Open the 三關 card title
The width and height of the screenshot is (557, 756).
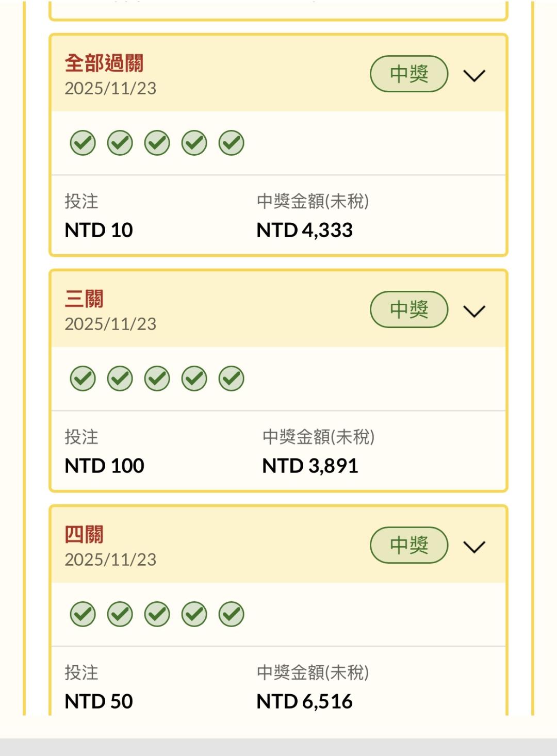point(84,299)
